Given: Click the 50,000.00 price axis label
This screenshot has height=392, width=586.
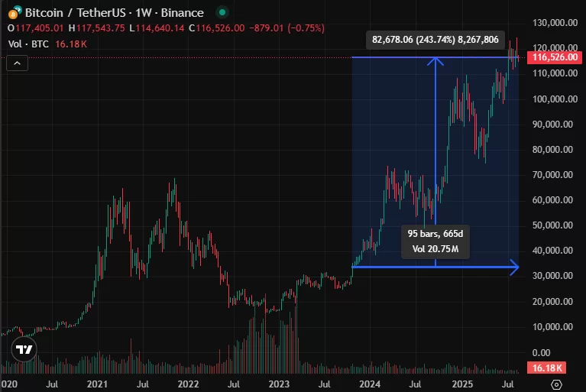Looking at the screenshot, I should [552, 225].
